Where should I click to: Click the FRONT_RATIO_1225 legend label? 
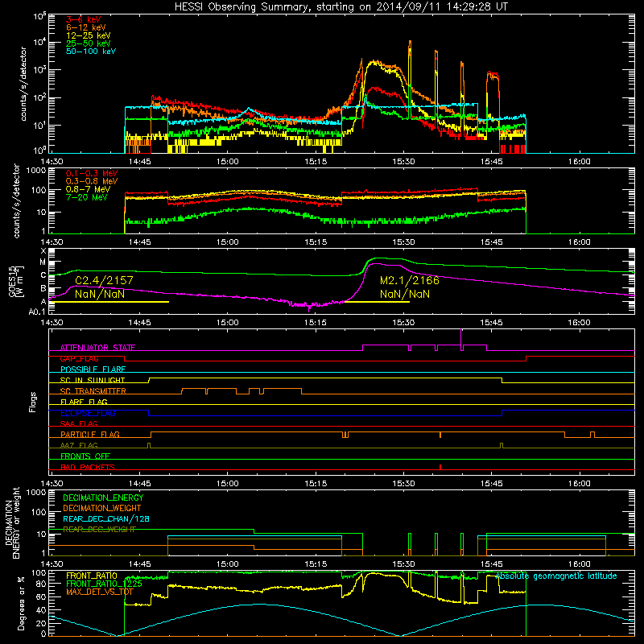[104, 584]
